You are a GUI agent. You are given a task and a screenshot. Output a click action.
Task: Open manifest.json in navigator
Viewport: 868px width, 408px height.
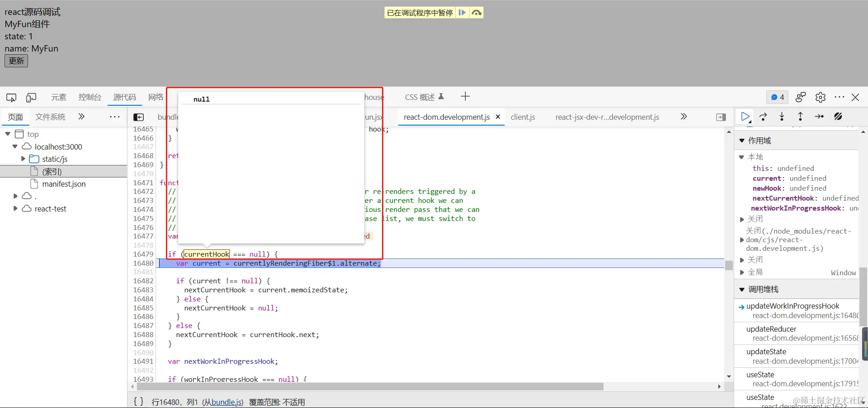(x=64, y=184)
